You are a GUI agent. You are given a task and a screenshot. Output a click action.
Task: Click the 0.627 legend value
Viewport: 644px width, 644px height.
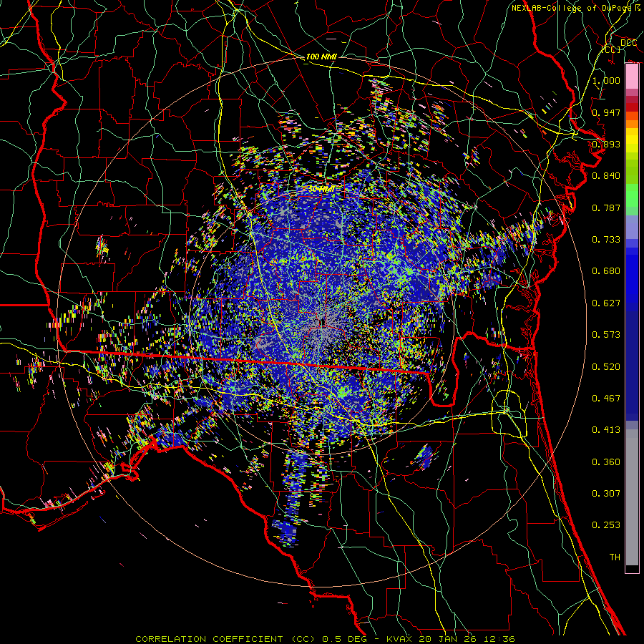coord(606,303)
